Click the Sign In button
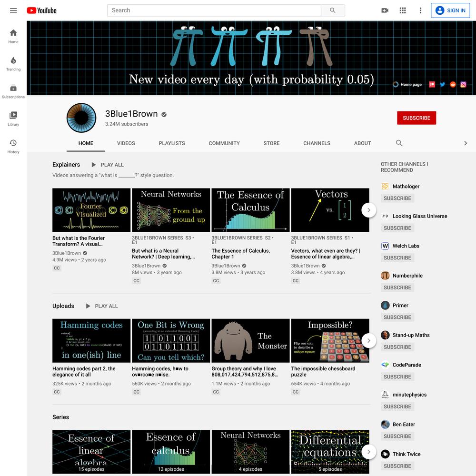 click(x=450, y=10)
